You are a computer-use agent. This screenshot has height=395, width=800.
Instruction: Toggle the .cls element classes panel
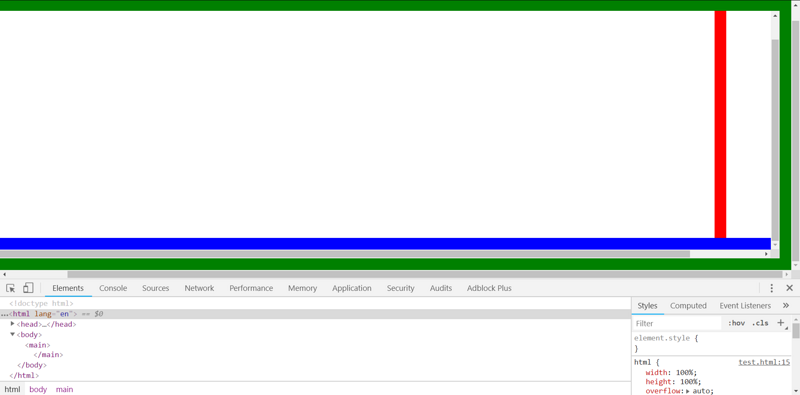click(760, 323)
